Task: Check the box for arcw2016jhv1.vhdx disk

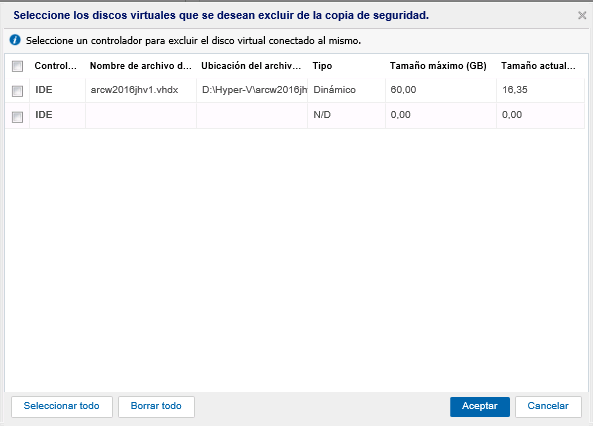Action: (17, 91)
